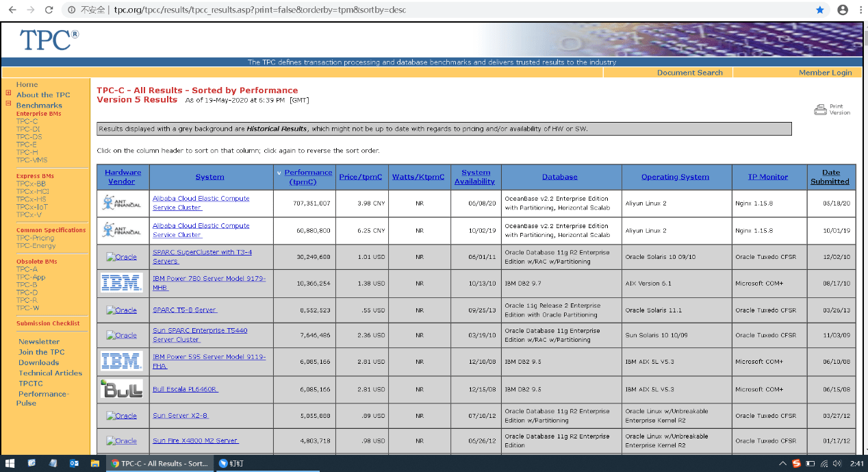
Task: Open About the TPC sidebar item
Action: tap(43, 95)
